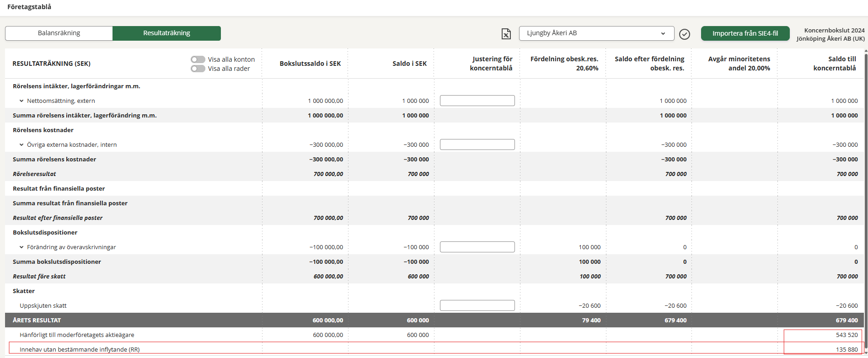Open the Ljungby Åkeri AB company dropdown
Image resolution: width=868 pixels, height=358 pixels.
(596, 33)
